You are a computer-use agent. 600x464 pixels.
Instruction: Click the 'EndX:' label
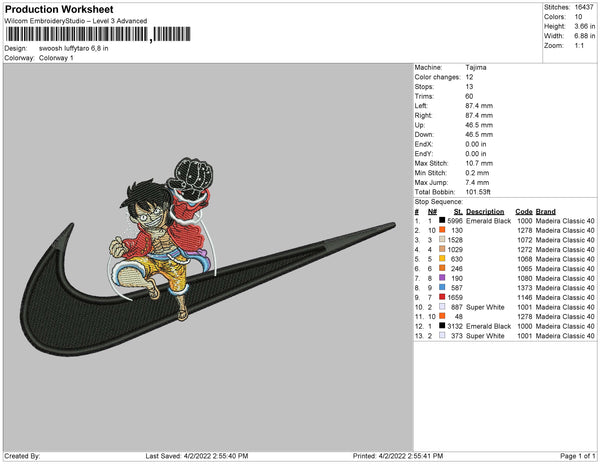point(424,144)
